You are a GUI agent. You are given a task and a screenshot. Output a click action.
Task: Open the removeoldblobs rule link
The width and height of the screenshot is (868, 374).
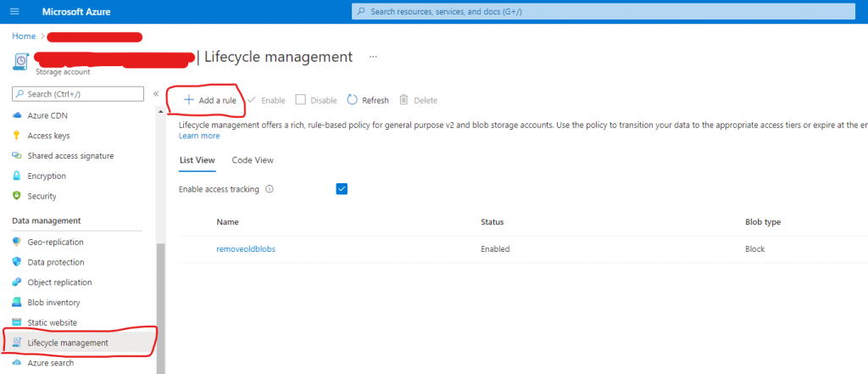(246, 249)
